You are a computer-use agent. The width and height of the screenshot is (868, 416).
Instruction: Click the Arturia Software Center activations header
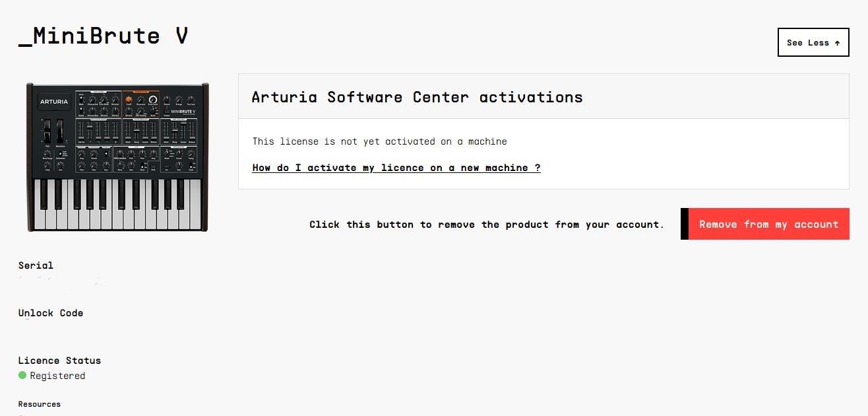click(x=417, y=97)
